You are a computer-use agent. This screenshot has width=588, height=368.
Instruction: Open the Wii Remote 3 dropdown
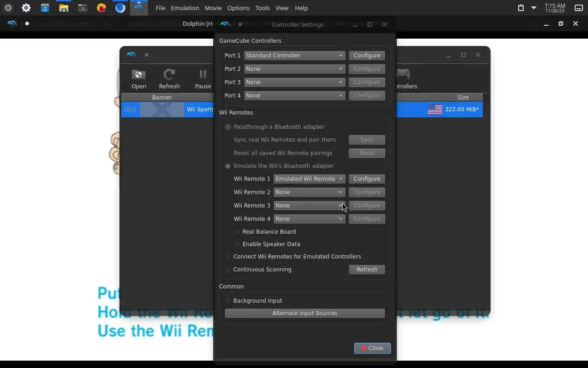click(x=309, y=205)
